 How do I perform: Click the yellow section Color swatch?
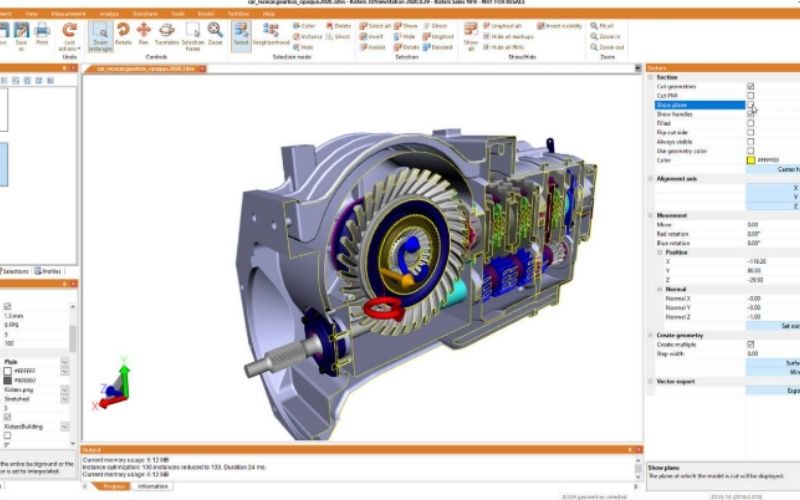coord(751,160)
